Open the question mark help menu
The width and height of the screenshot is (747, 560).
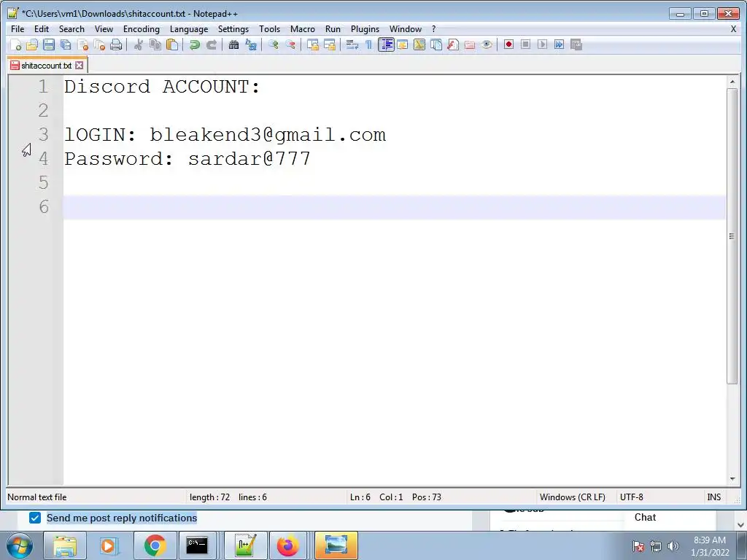coord(433,29)
